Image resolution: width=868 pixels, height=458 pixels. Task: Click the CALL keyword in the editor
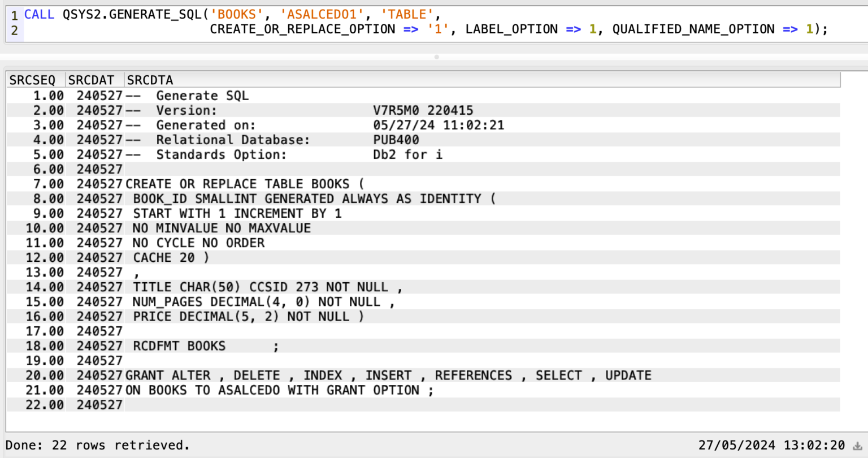[x=39, y=15]
